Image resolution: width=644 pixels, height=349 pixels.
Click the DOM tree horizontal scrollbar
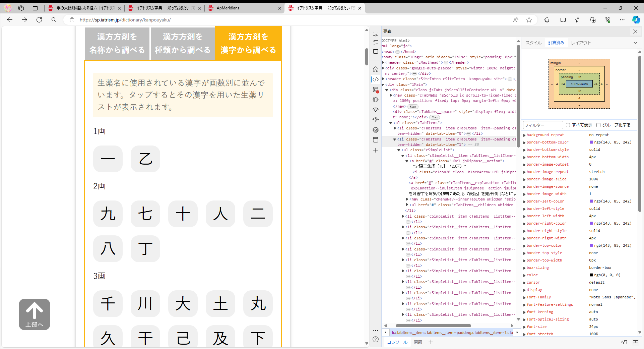433,326
